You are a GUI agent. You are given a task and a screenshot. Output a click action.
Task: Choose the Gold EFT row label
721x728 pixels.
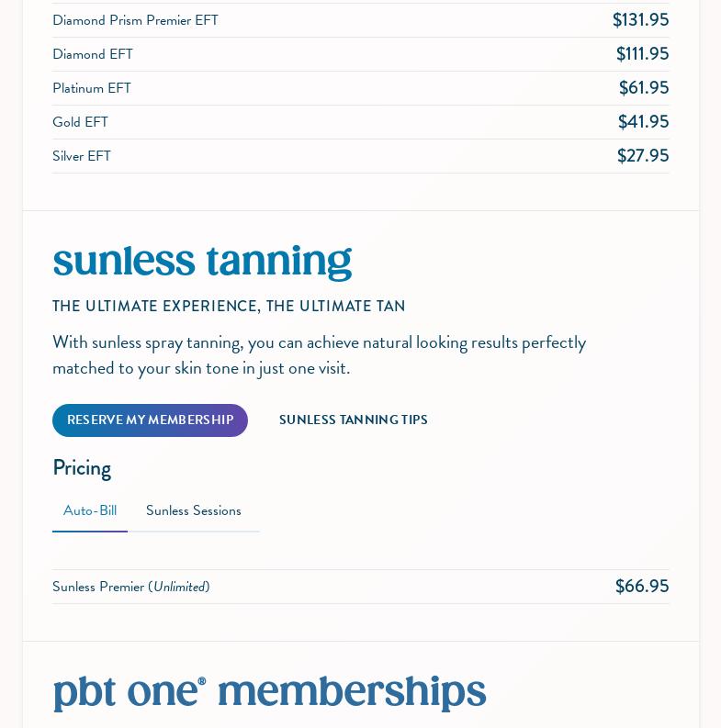[x=80, y=122]
